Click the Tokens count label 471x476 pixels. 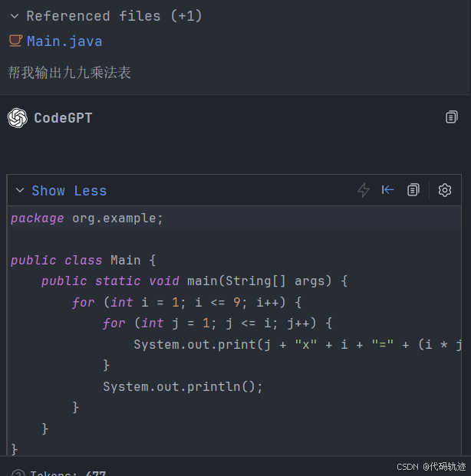click(68, 473)
